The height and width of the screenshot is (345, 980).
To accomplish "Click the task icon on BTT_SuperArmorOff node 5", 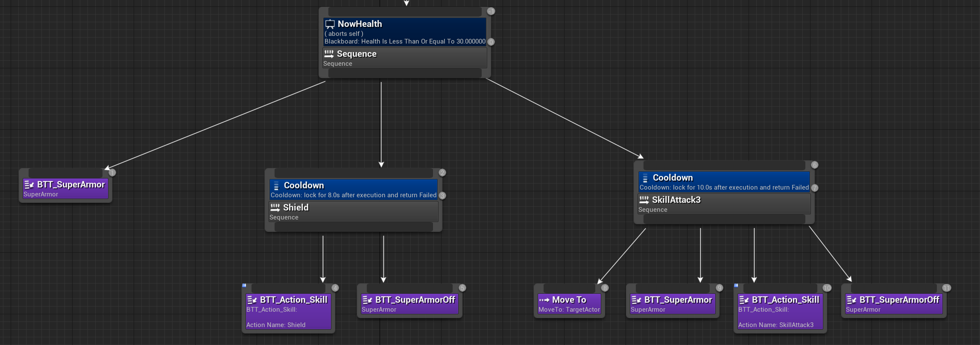I will click(367, 300).
